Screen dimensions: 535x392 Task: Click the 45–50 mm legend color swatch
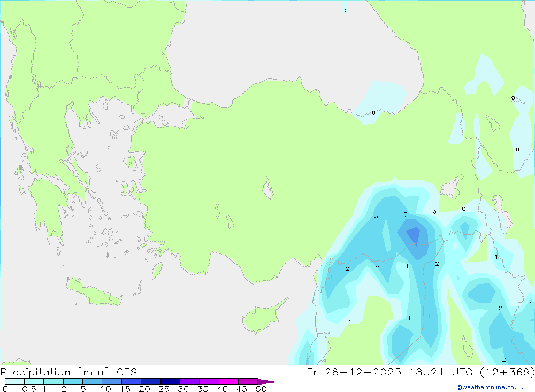(248, 381)
